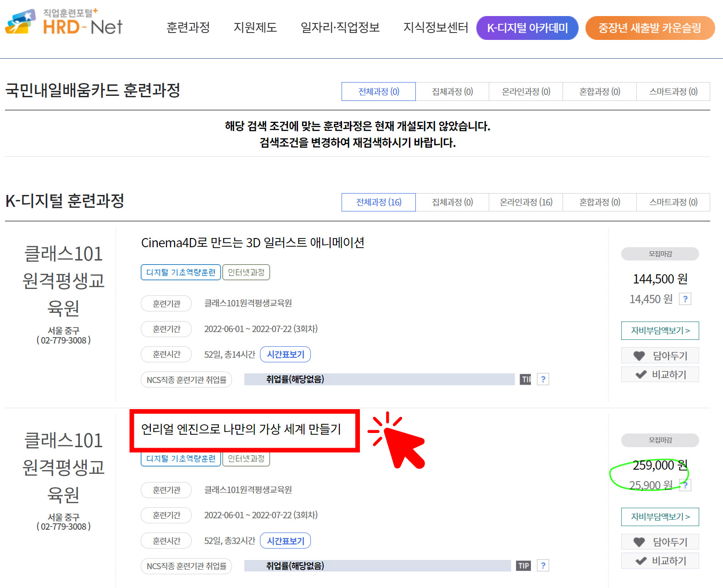Click 훈련기간 label in Cinema4D row
This screenshot has height=588, width=723.
(x=166, y=329)
